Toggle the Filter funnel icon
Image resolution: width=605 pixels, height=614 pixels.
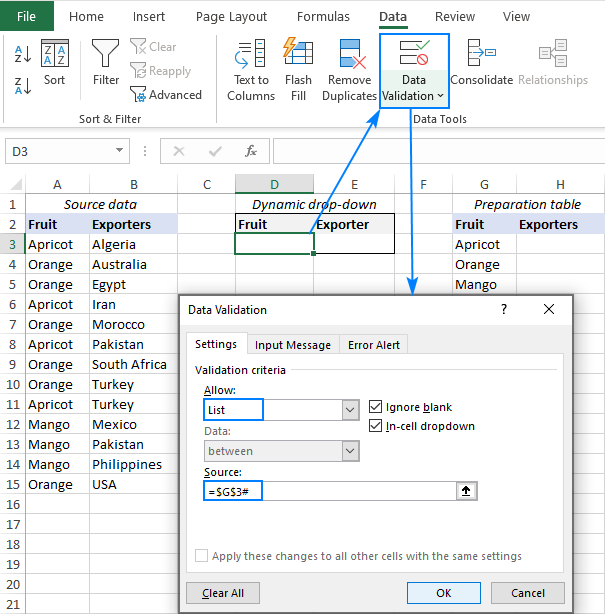coord(106,63)
